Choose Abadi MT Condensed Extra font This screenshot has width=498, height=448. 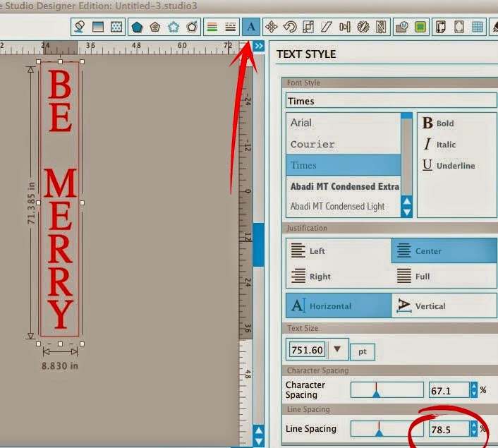coord(344,186)
